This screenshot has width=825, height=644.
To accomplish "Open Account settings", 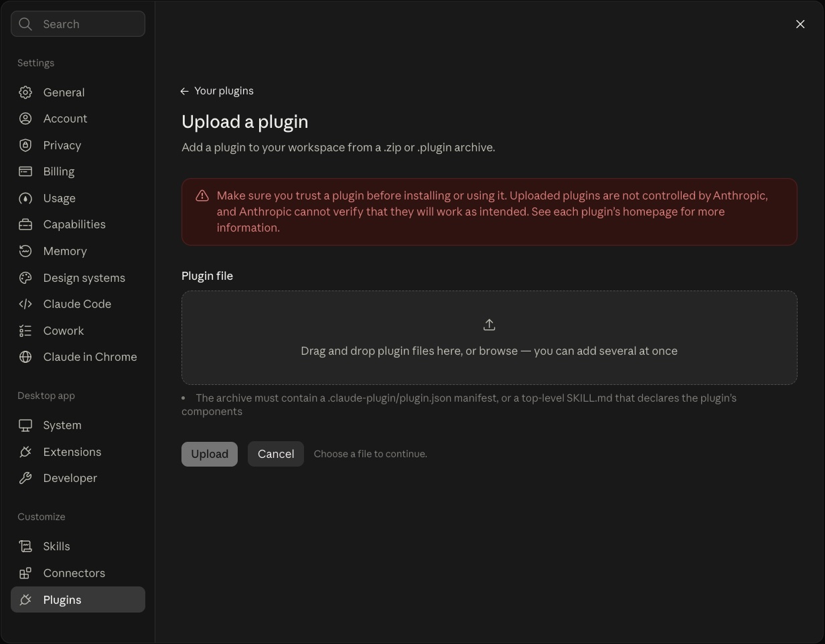I will tap(78, 118).
